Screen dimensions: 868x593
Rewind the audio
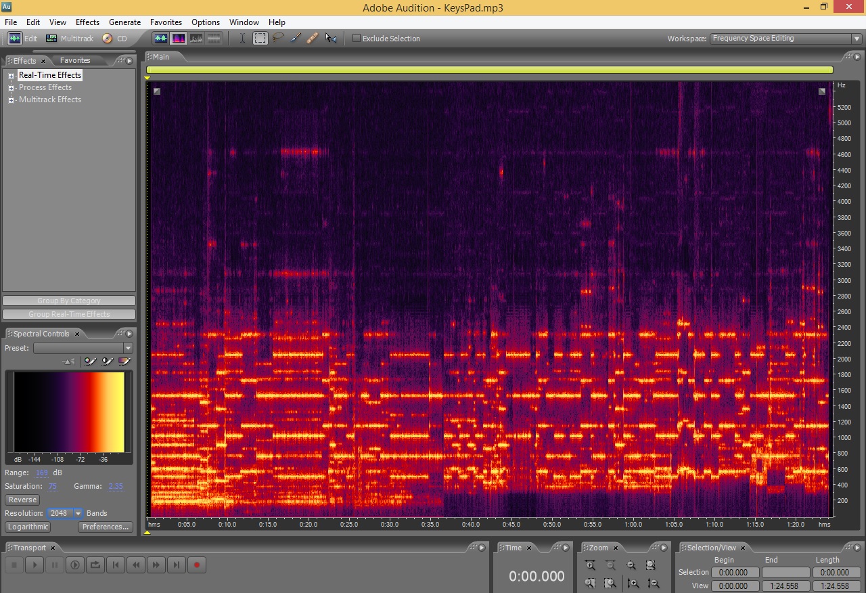(x=136, y=565)
